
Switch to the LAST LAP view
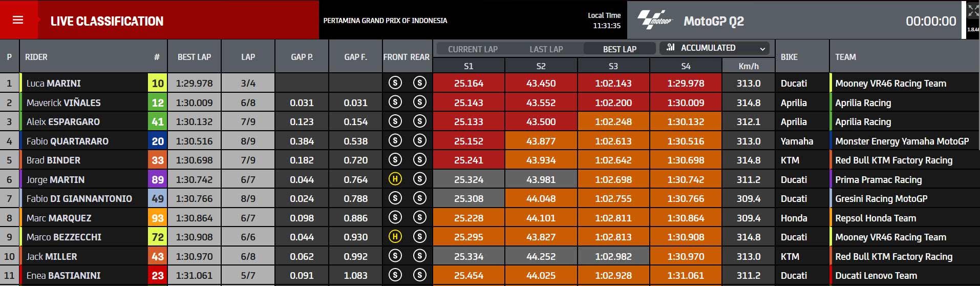(546, 49)
